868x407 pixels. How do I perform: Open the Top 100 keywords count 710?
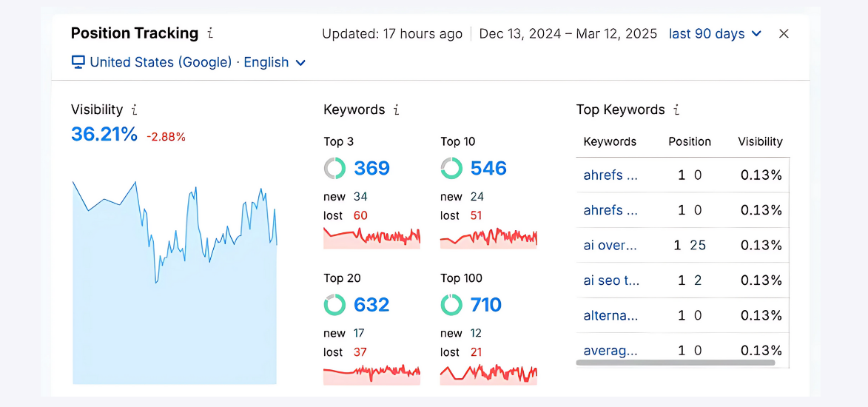pyautogui.click(x=485, y=305)
